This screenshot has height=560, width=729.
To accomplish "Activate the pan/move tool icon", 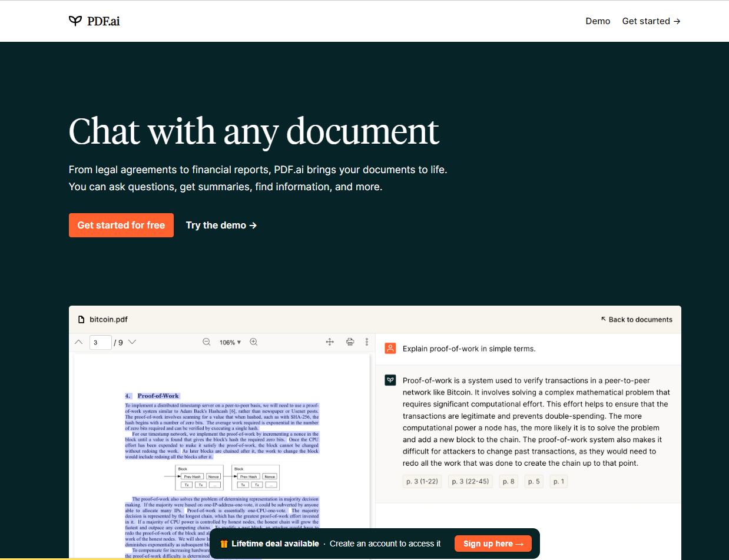I will [329, 342].
